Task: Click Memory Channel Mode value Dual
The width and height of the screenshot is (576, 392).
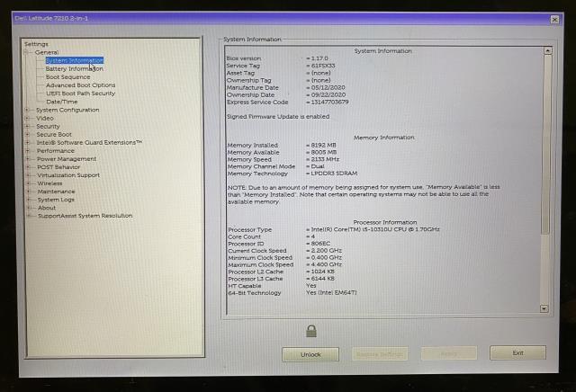Action: click(318, 166)
